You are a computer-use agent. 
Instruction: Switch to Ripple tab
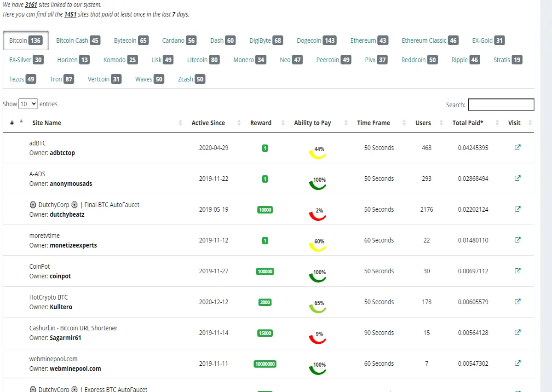(x=465, y=60)
